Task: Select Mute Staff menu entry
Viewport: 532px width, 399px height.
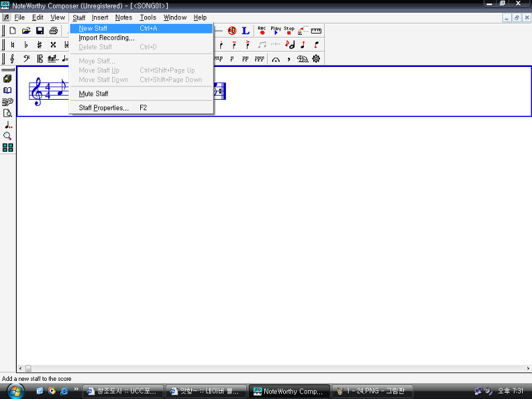Action: tap(141, 93)
